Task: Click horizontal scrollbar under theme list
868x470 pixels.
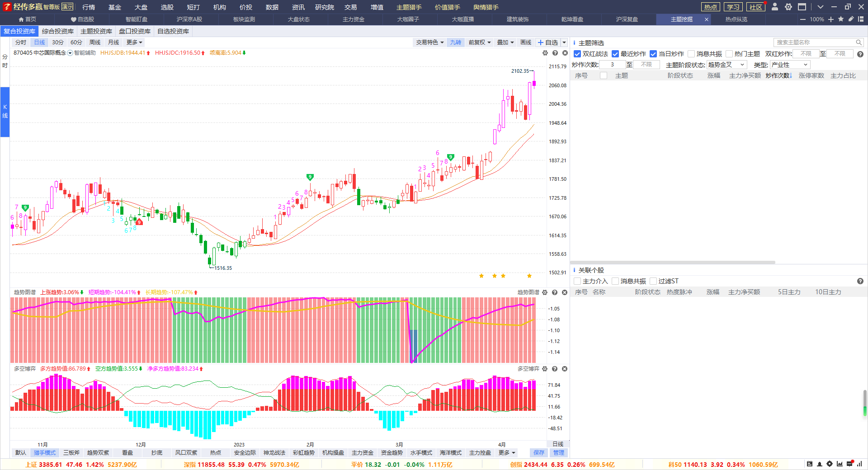Action: tap(674, 262)
